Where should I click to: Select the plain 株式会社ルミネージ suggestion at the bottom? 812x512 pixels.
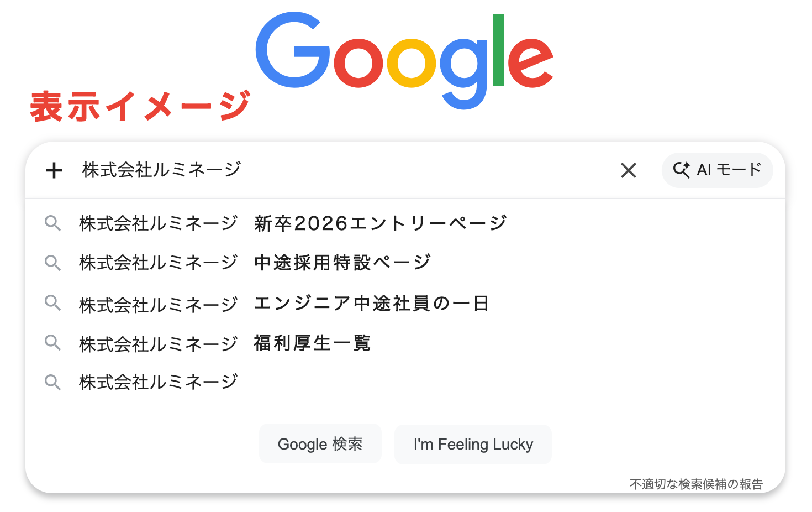pos(159,382)
